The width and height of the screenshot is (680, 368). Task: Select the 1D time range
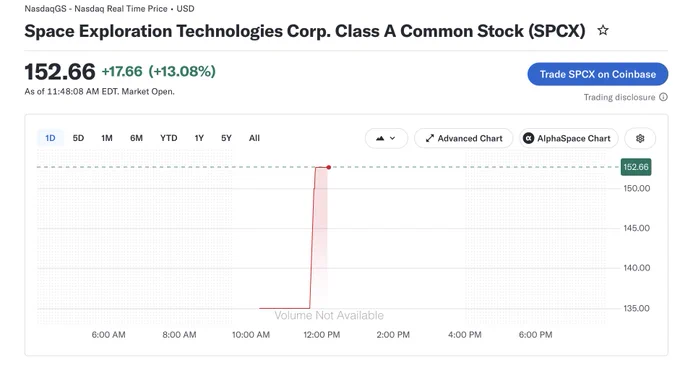tap(50, 138)
